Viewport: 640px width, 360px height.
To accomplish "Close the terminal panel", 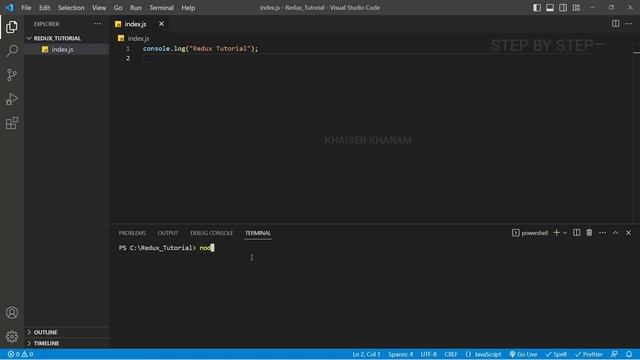I will tap(628, 233).
